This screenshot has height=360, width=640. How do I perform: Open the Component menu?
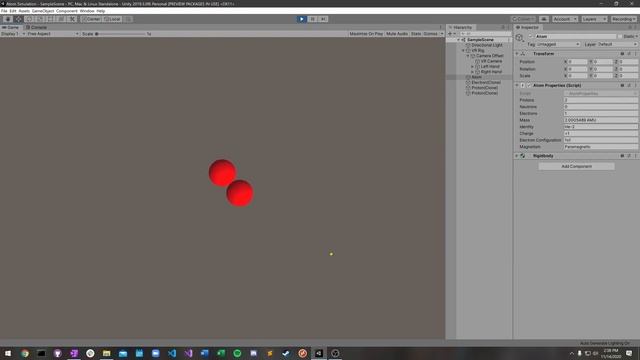pyautogui.click(x=67, y=11)
